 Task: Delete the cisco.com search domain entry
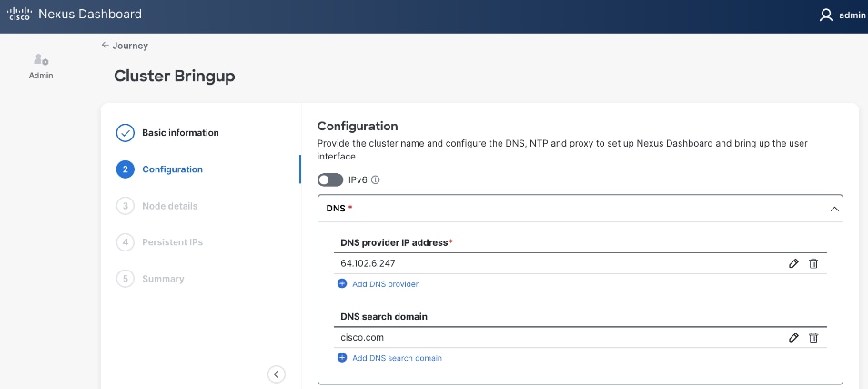pyautogui.click(x=813, y=337)
